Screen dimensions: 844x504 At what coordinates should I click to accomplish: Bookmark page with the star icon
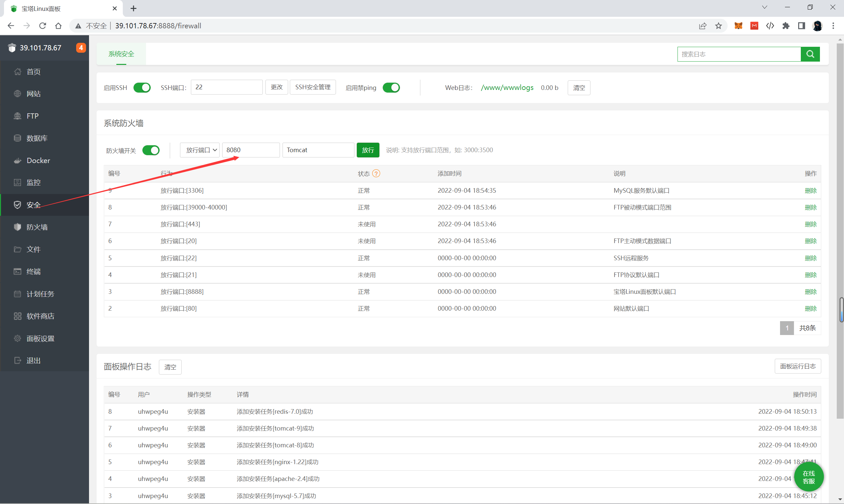click(x=718, y=26)
